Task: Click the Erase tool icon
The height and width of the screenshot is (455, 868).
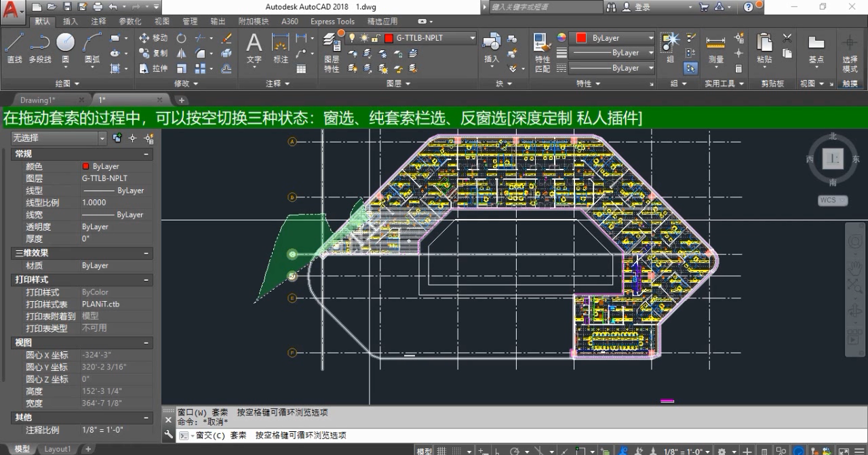Action: pos(226,38)
